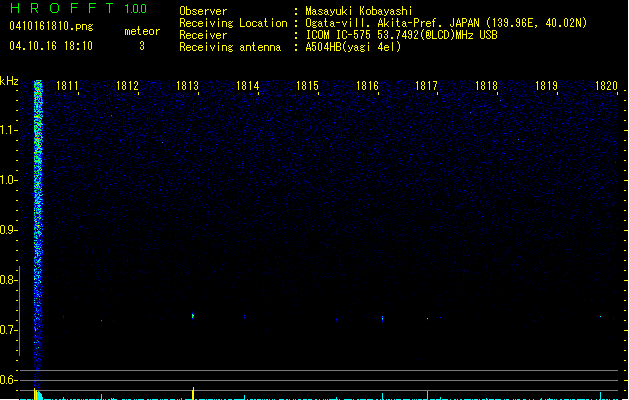Click the 1817 time marker
Viewport: 629px width, 400px height.
426,86
